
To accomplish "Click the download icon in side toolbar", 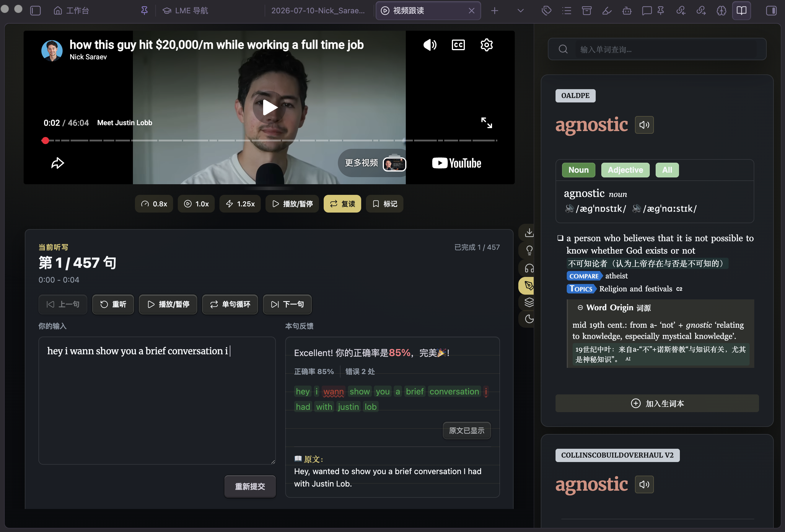I will pyautogui.click(x=529, y=232).
